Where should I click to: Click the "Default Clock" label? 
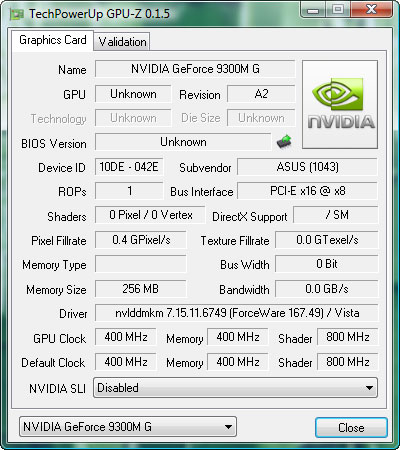(x=53, y=363)
